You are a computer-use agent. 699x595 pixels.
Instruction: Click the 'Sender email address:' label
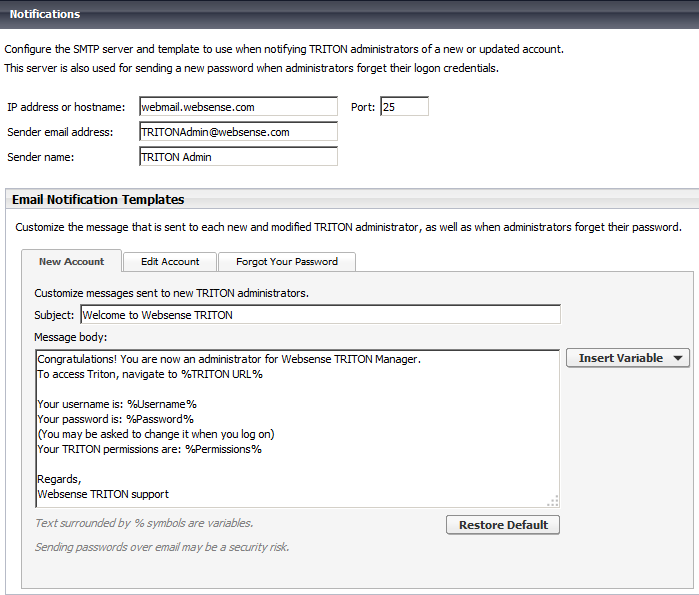[60, 132]
